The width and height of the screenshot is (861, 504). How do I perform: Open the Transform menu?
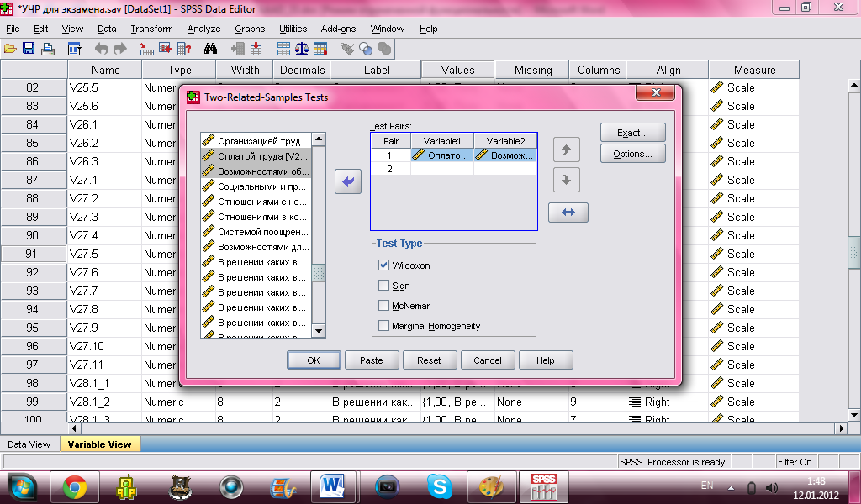(x=151, y=29)
